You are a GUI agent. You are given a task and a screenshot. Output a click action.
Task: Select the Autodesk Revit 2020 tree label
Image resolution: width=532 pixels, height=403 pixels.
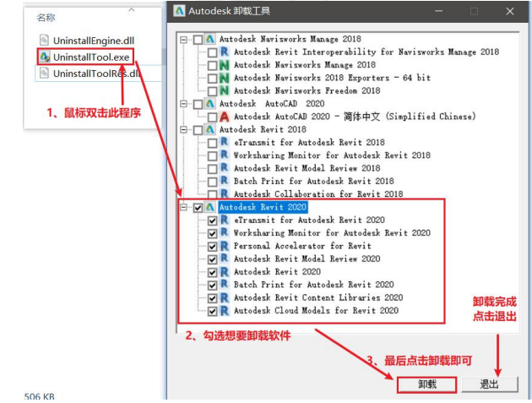263,207
